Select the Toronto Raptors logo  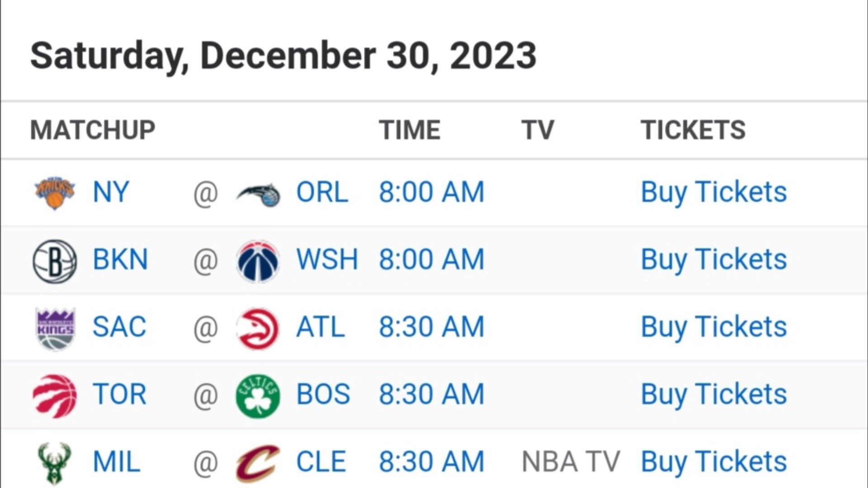(55, 396)
